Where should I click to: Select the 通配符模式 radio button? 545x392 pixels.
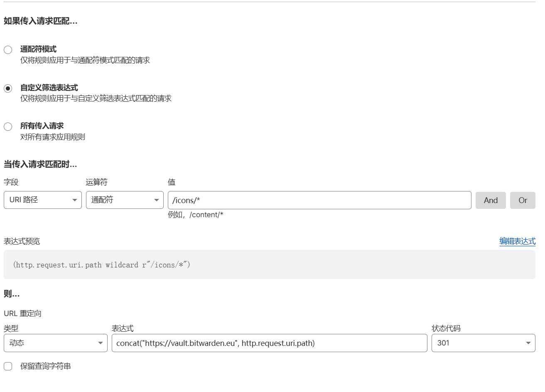(8, 50)
